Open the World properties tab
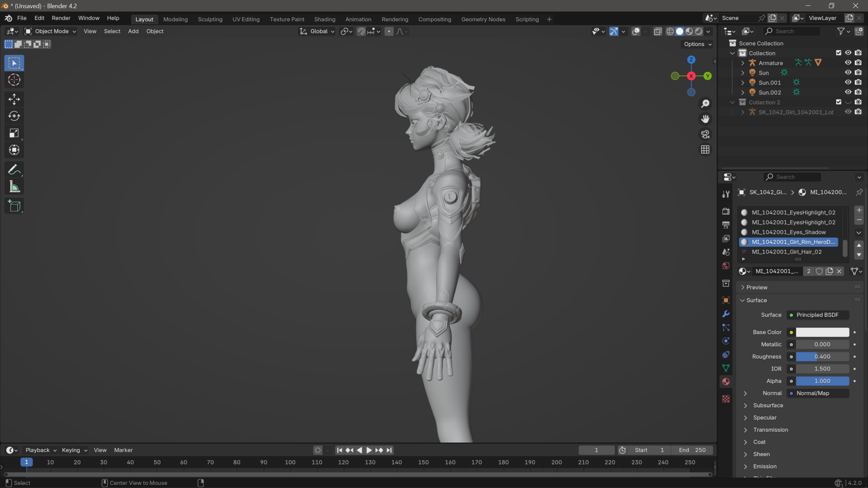 coord(726,266)
